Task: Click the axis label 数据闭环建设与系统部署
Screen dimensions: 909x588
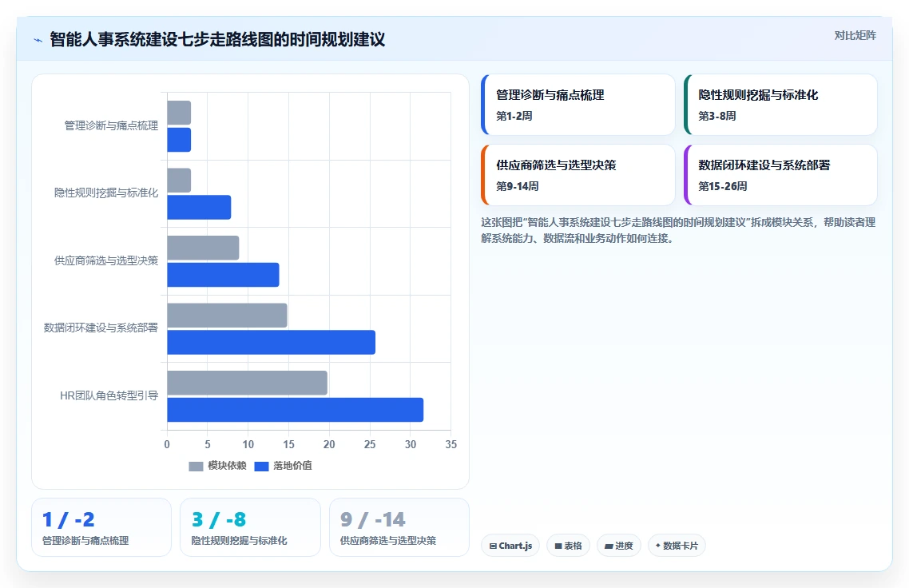Action: click(101, 328)
